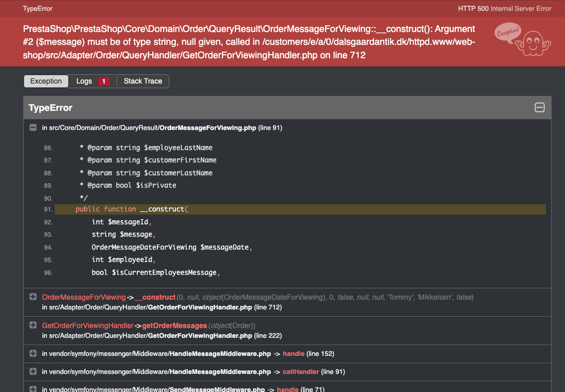Click the OrderMessageForViewing class name link
Screen dimensions: 565x392
click(84, 297)
